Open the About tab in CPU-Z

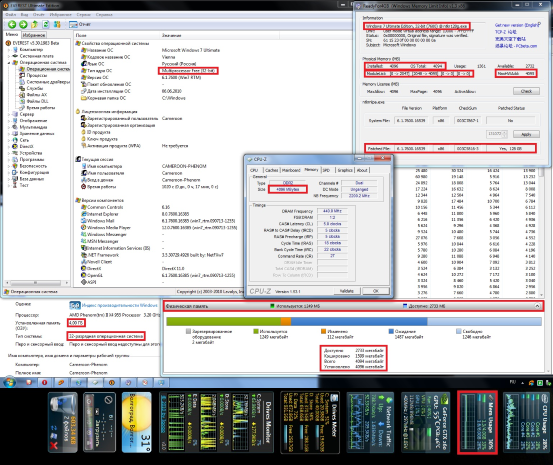coord(362,170)
